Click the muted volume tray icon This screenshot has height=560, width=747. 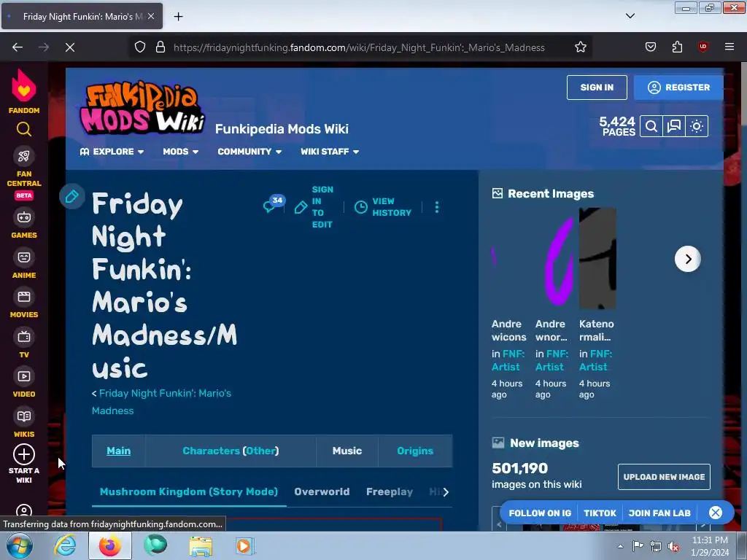[673, 547]
